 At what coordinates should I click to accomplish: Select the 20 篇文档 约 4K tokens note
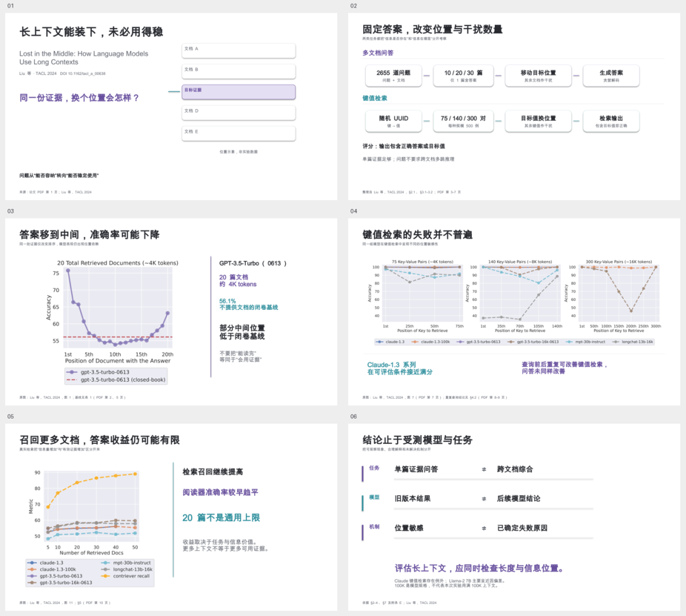click(x=238, y=281)
